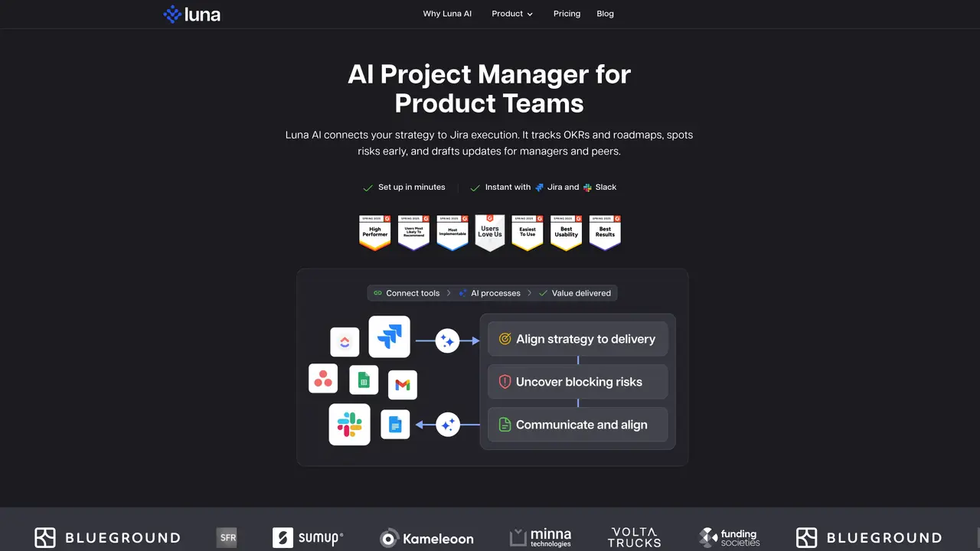Click the Luna logo in the header
This screenshot has height=551, width=980.
click(x=191, y=14)
